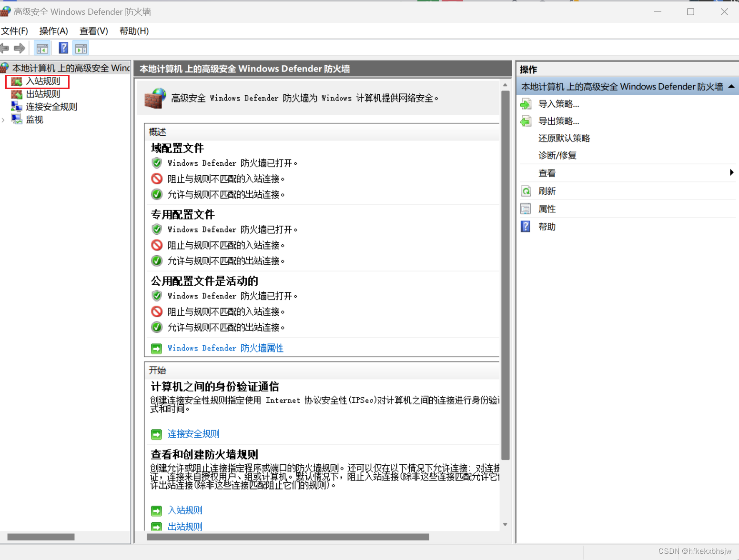This screenshot has width=739, height=560.
Task: Select 连接安全规则 in the tree
Action: click(x=51, y=107)
